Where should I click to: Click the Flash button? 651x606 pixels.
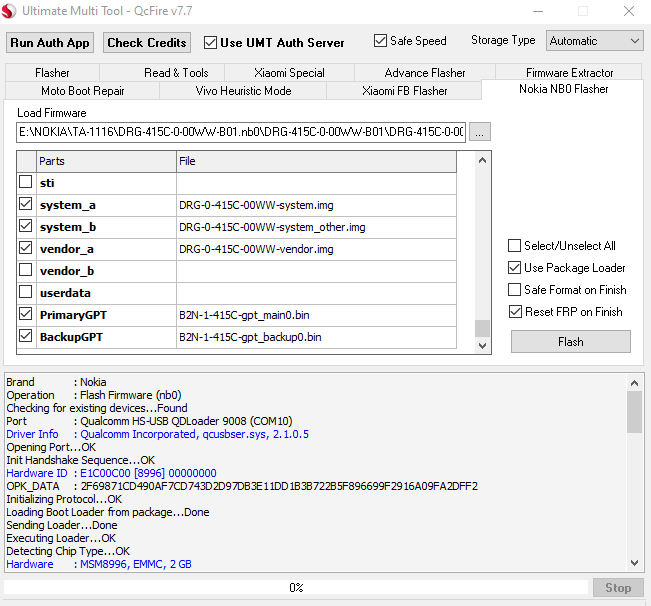[x=571, y=342]
